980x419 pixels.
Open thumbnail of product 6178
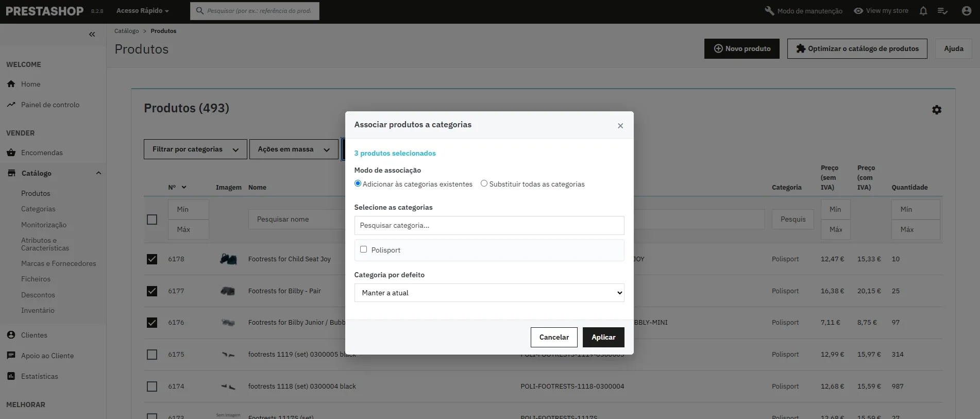tap(228, 259)
